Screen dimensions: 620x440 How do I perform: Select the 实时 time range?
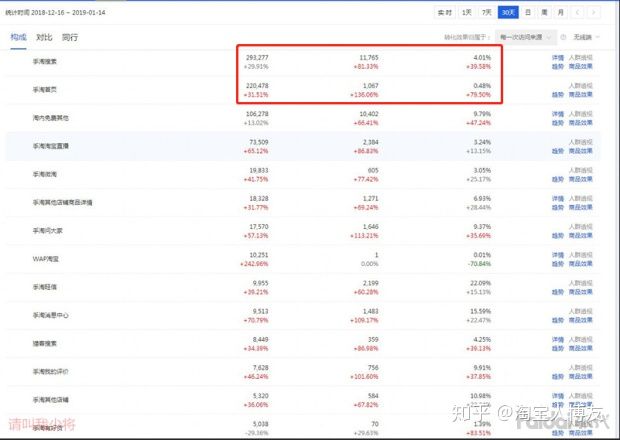coord(445,12)
